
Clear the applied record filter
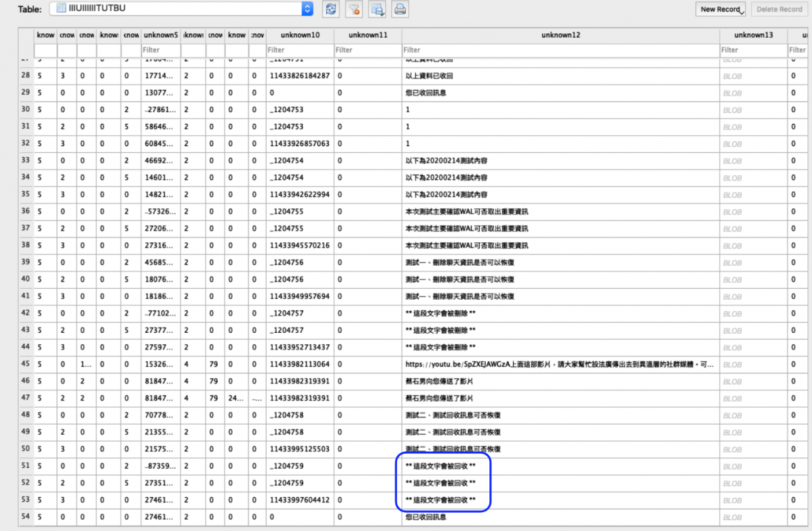(354, 9)
